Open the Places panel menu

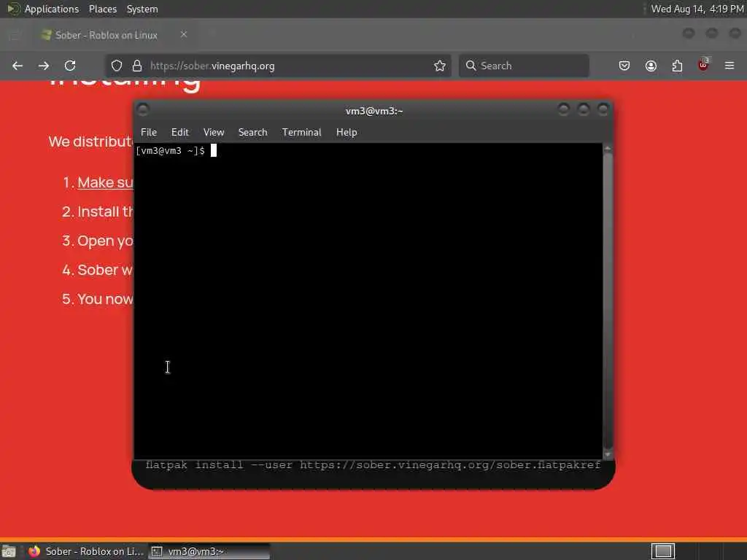(x=102, y=9)
